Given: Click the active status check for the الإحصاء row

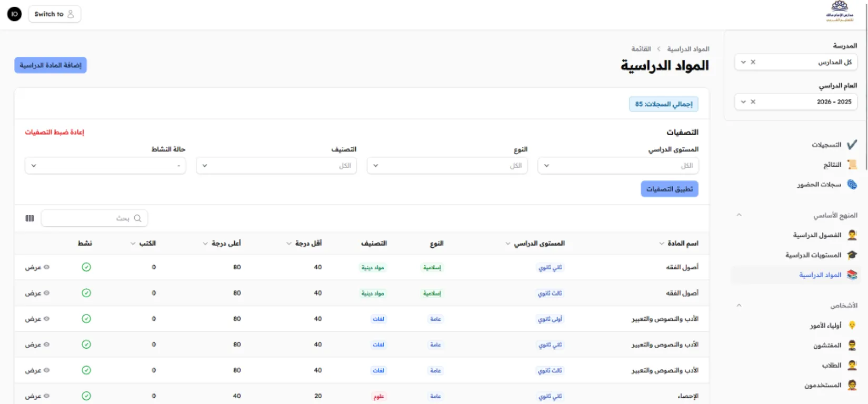Looking at the screenshot, I should 86,396.
